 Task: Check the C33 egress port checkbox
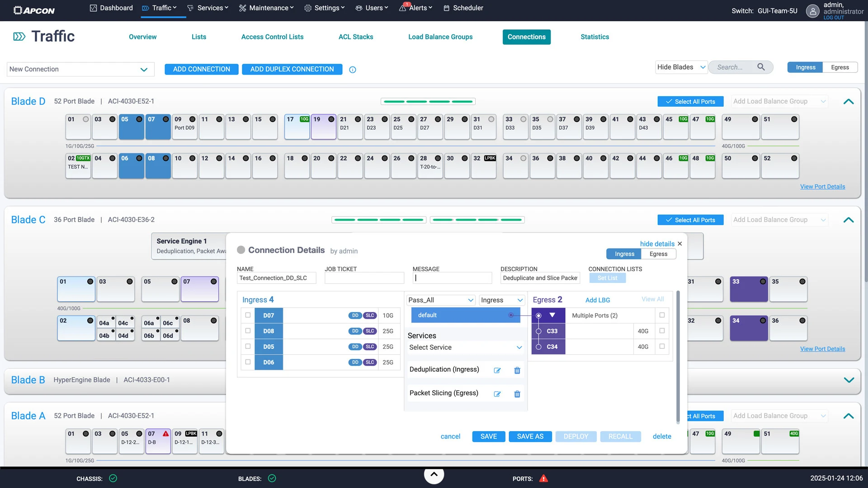662,331
